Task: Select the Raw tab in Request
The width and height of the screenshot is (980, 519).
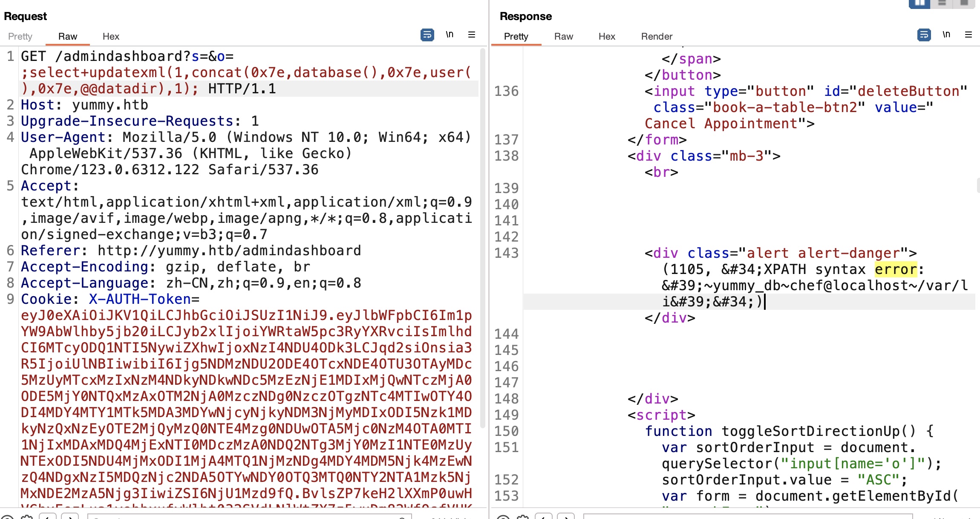Action: pos(68,36)
